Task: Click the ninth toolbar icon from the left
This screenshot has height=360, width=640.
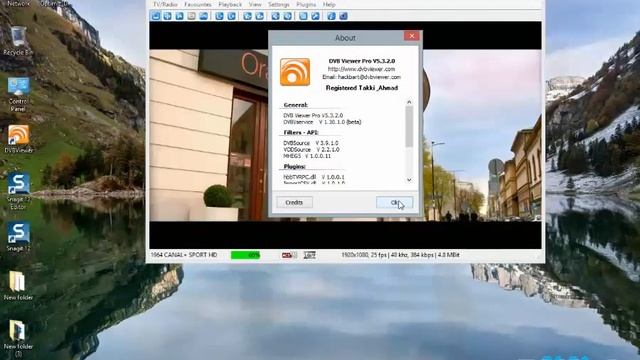Action: [x=260, y=16]
